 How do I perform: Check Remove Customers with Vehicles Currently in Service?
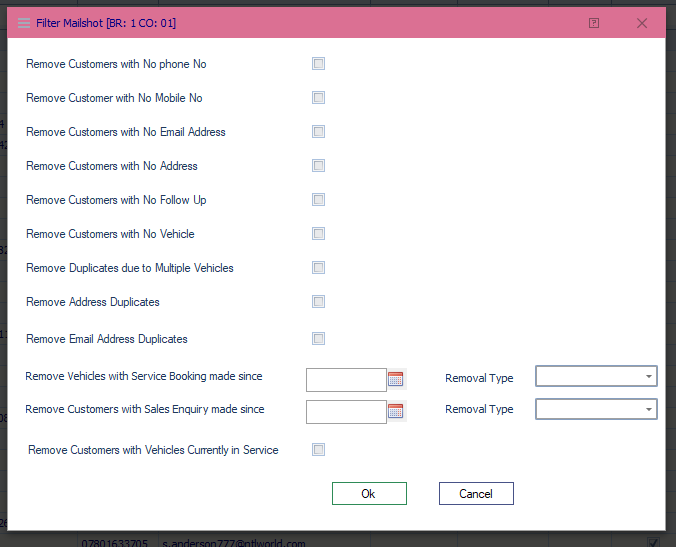[x=318, y=450]
